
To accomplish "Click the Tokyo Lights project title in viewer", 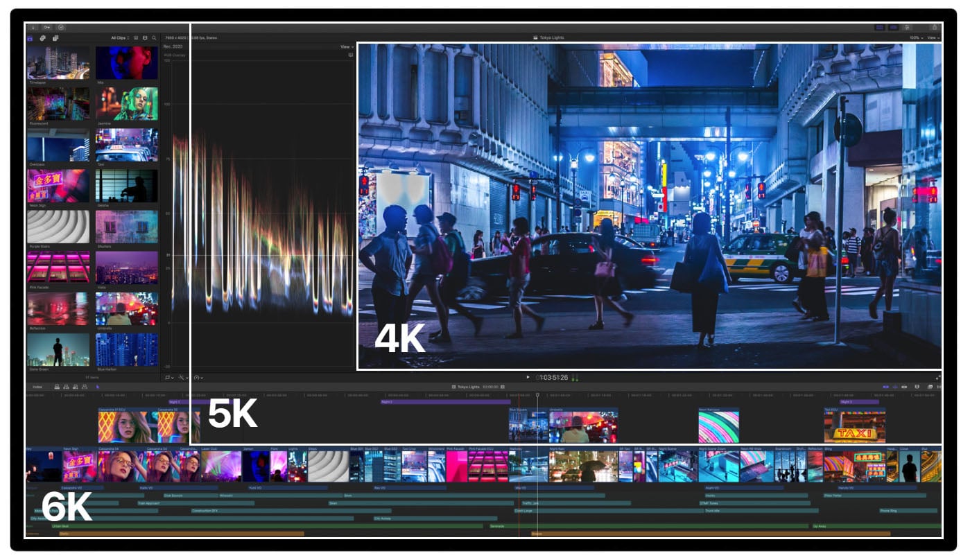I will [x=552, y=37].
